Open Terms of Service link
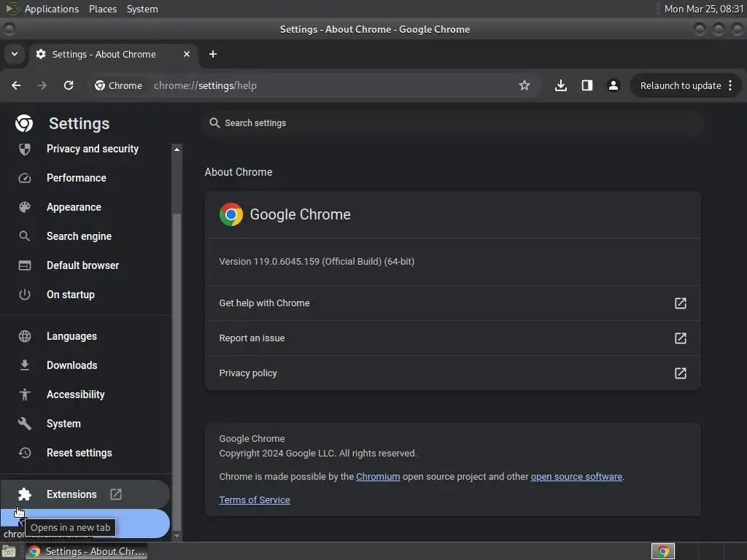This screenshot has height=560, width=747. pyautogui.click(x=255, y=500)
